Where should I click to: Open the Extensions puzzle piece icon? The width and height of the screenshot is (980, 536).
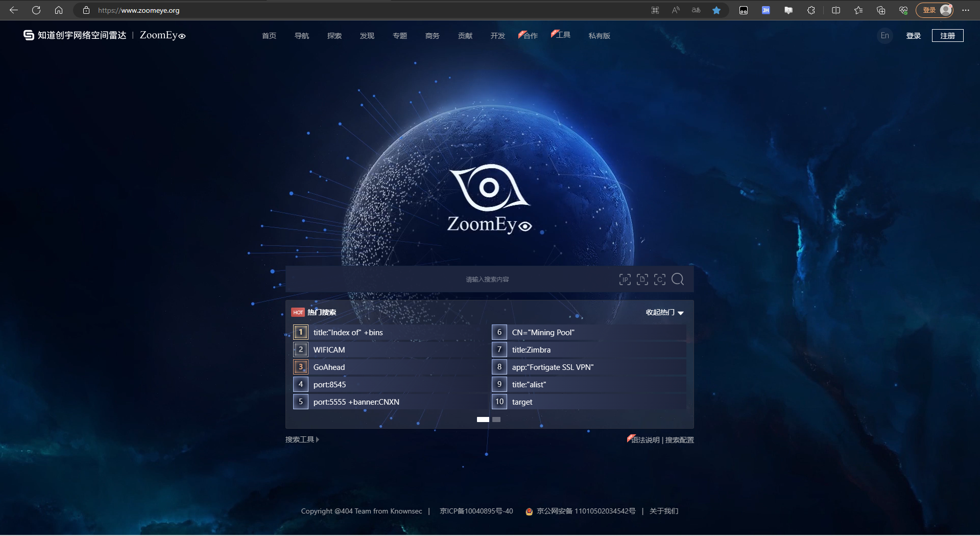[811, 10]
